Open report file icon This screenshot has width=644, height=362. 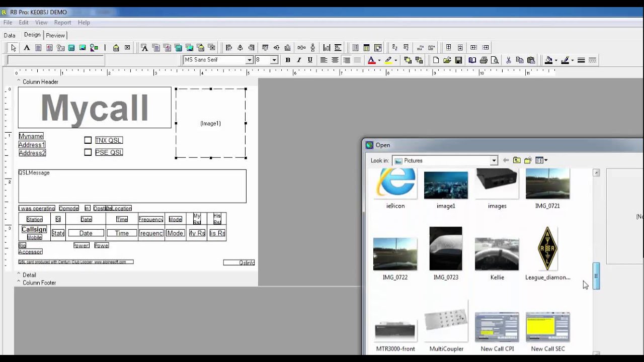click(447, 60)
